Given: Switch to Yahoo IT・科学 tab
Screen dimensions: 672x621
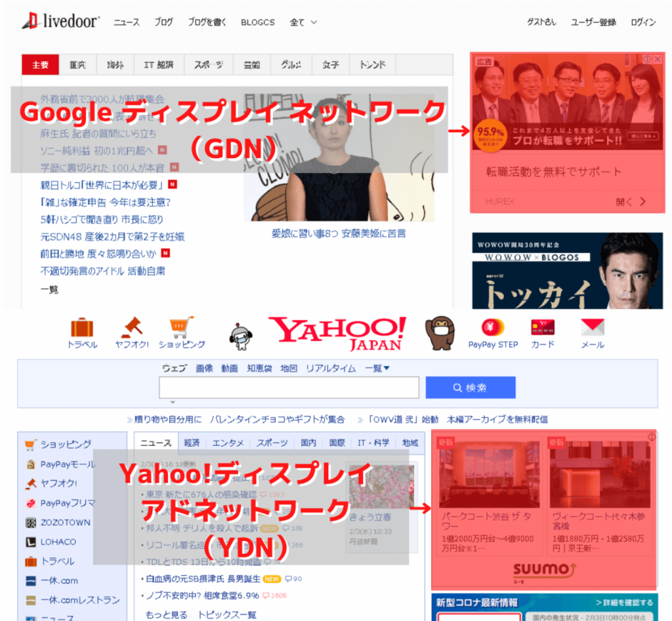Looking at the screenshot, I should (373, 442).
